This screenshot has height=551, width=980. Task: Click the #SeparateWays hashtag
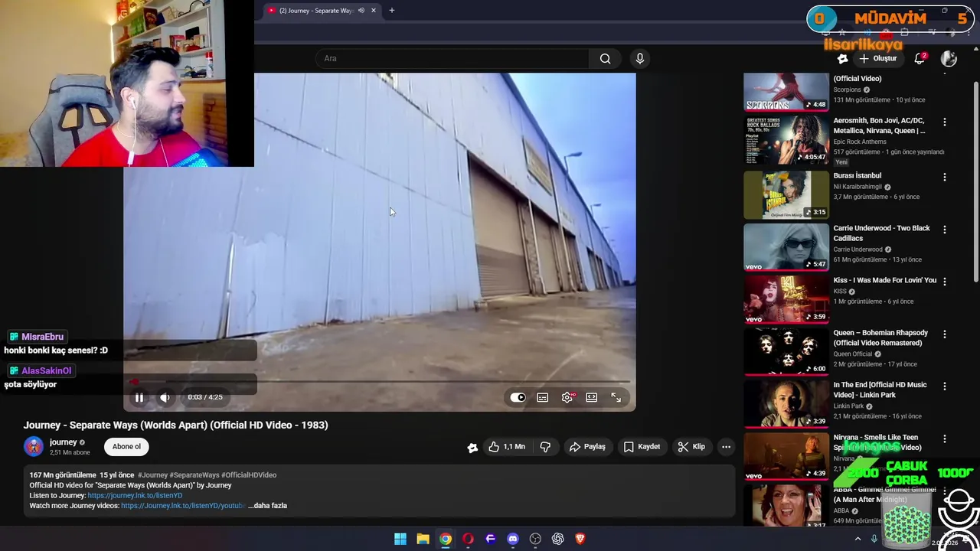pyautogui.click(x=194, y=475)
